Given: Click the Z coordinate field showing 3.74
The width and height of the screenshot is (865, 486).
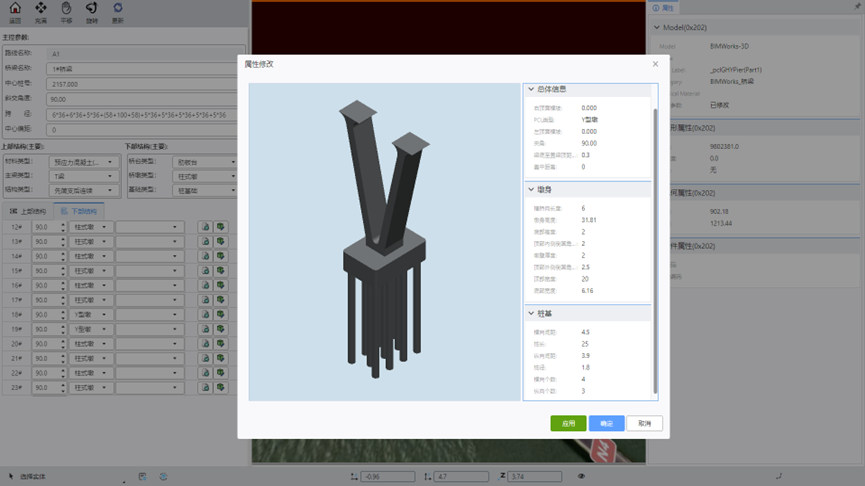Looking at the screenshot, I should [535, 476].
